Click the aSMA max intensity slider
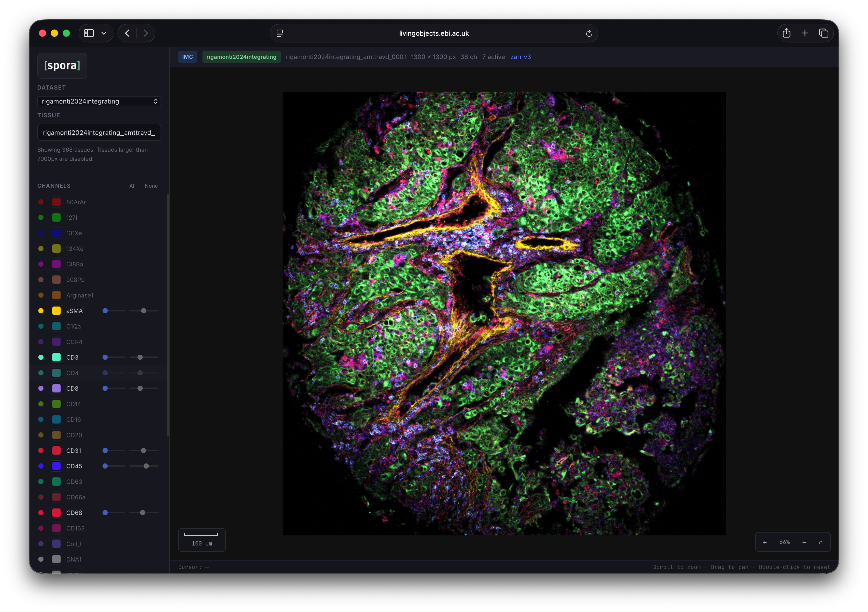 click(x=144, y=311)
